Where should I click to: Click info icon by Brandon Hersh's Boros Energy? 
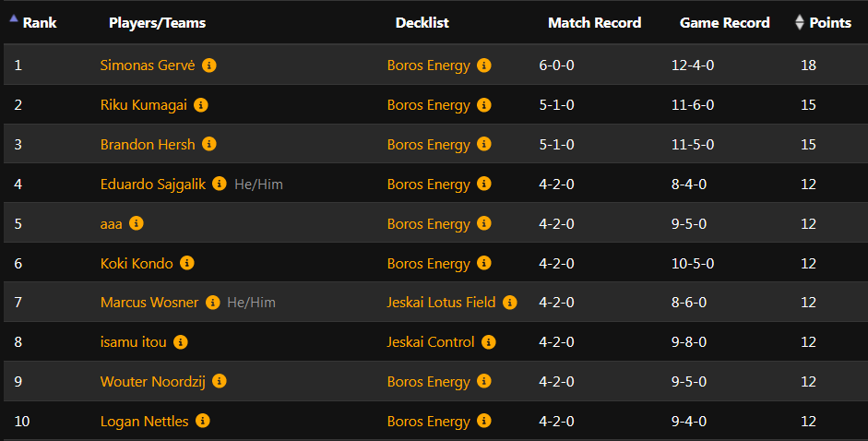click(484, 144)
